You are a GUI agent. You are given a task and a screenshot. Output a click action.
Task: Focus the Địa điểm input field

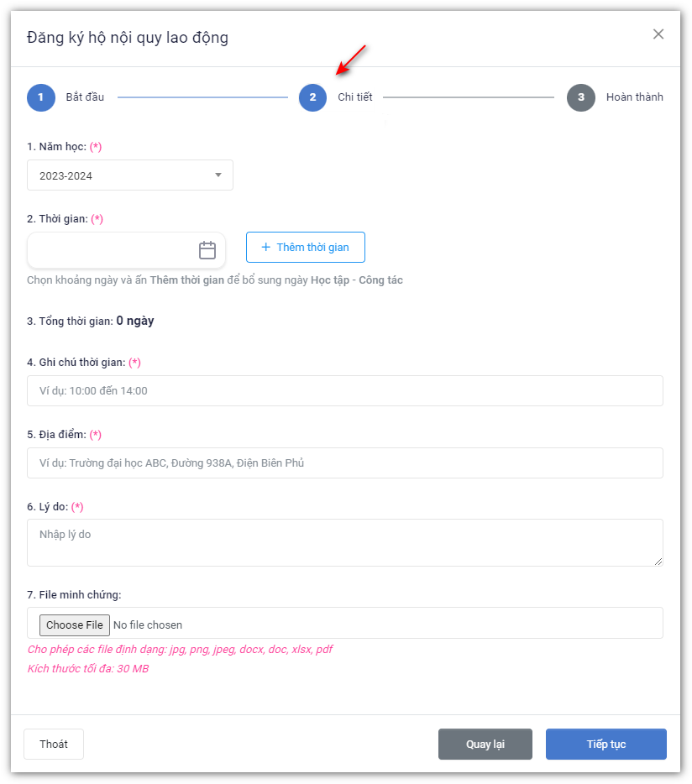point(344,463)
